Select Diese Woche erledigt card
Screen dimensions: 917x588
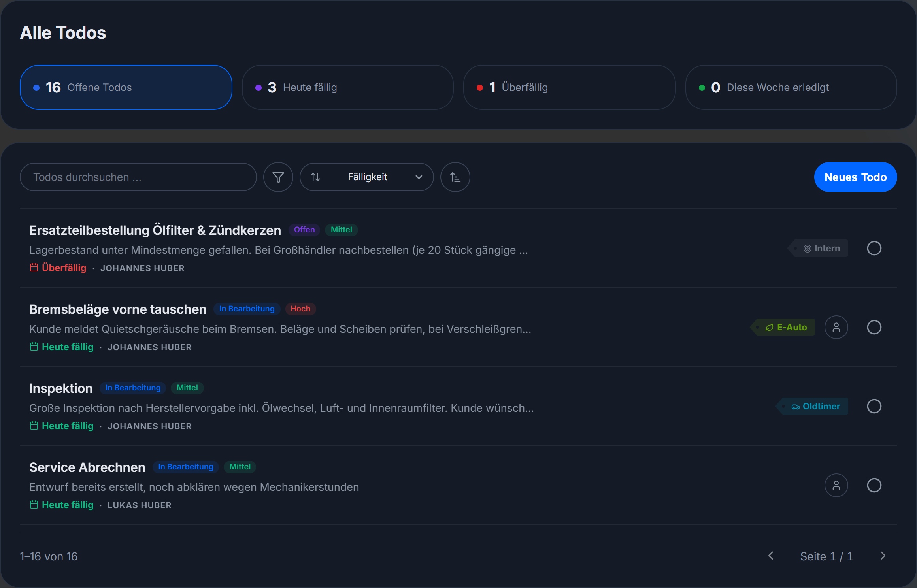791,87
